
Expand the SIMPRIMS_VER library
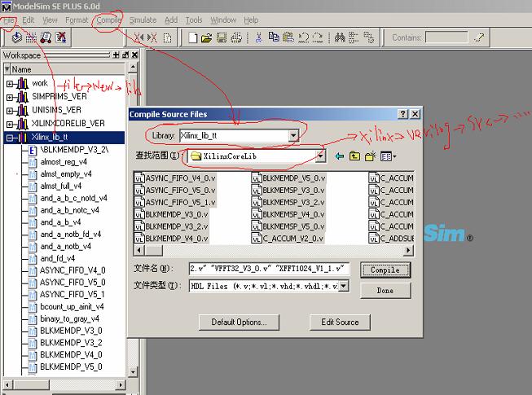pyautogui.click(x=10, y=97)
